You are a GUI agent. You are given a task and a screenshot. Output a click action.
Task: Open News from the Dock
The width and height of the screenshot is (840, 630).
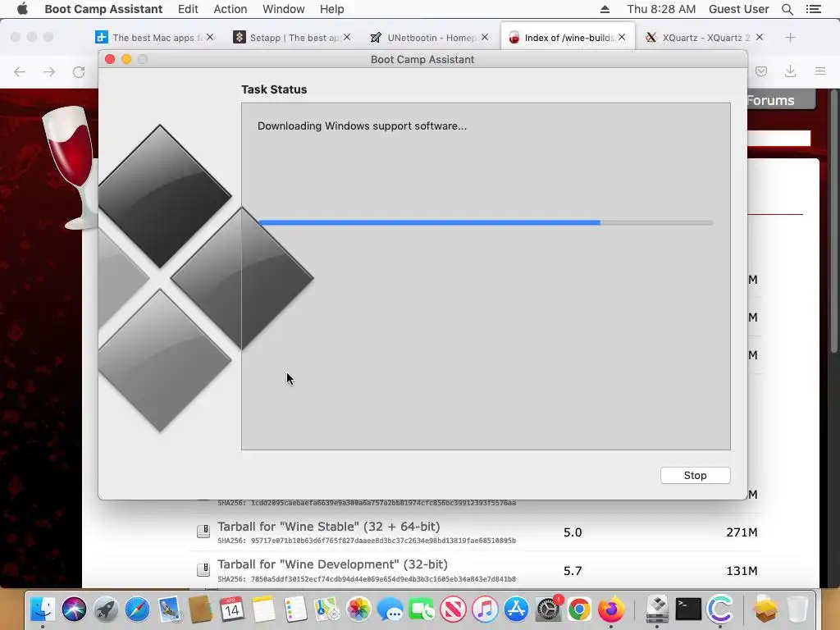[x=453, y=609]
